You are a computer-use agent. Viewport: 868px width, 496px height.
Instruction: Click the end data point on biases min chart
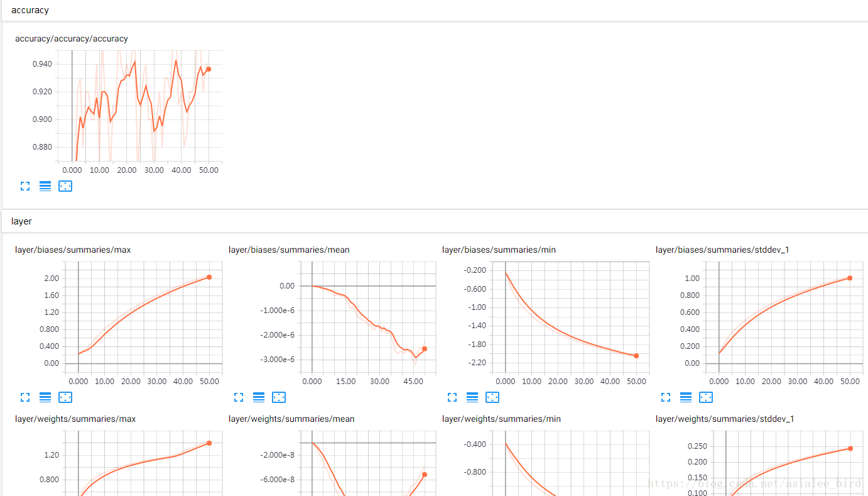point(636,356)
